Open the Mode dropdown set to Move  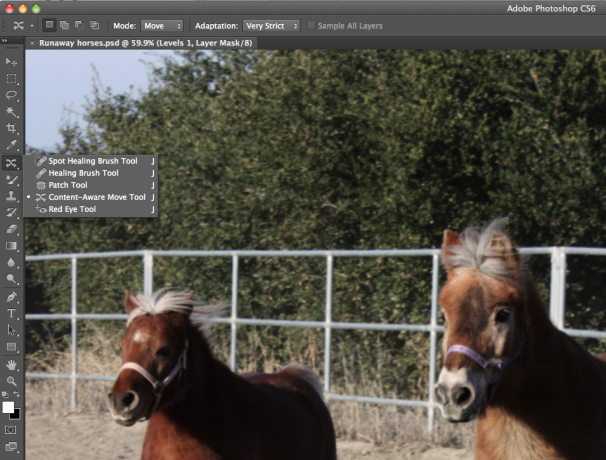[x=162, y=24]
